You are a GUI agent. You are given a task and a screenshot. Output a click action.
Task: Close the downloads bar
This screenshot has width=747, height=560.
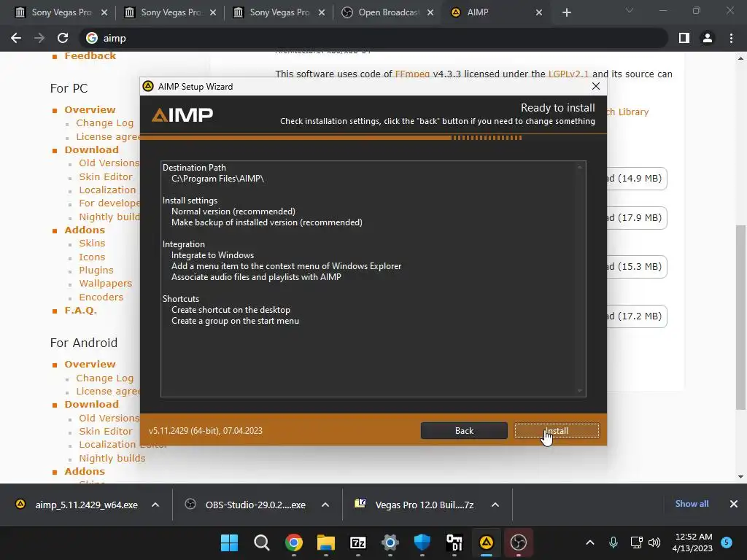[734, 504]
